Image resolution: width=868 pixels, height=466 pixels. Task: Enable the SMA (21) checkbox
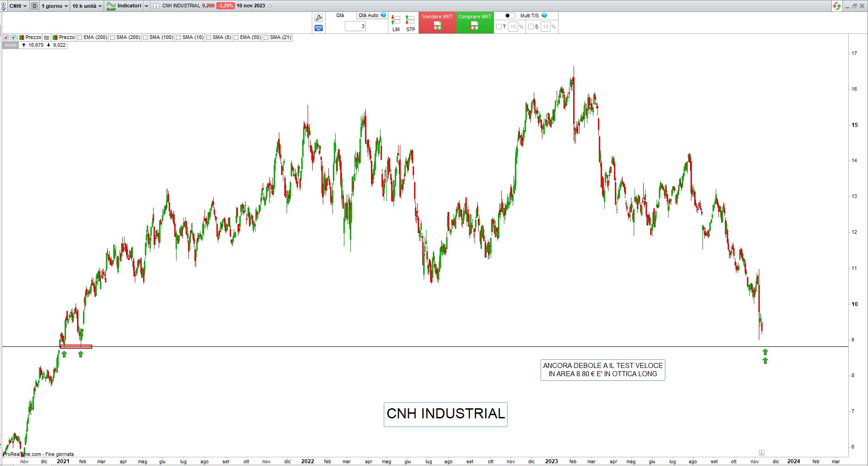(266, 38)
